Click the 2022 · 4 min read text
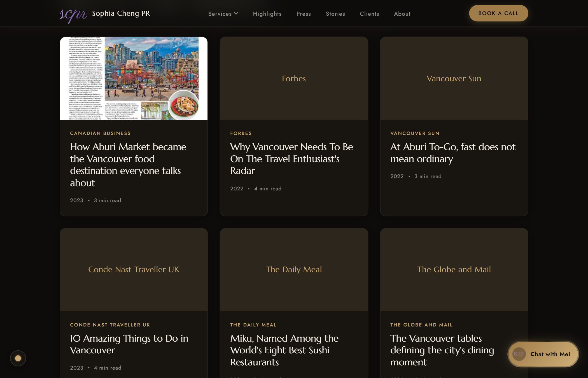588x378 pixels. pyautogui.click(x=256, y=189)
